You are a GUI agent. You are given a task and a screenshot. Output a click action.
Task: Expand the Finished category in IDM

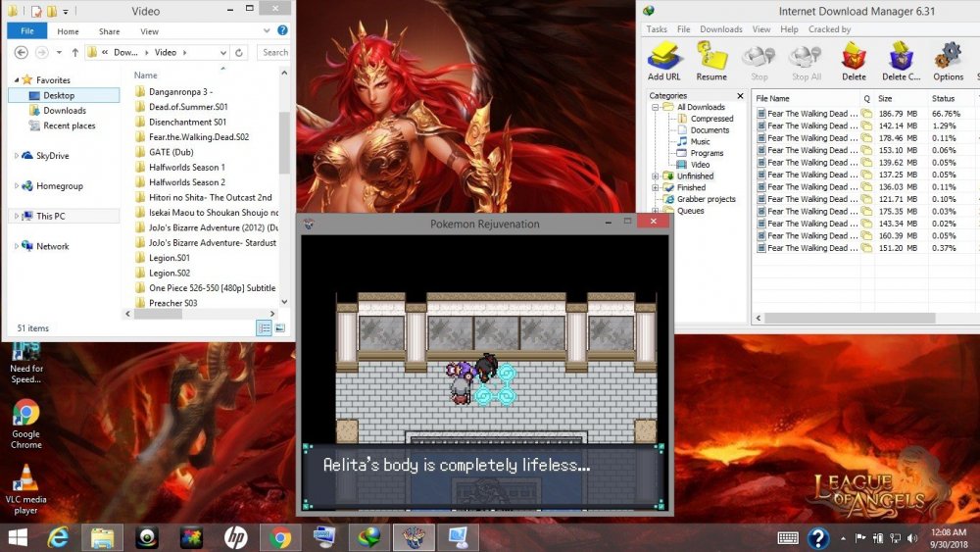[x=655, y=187]
